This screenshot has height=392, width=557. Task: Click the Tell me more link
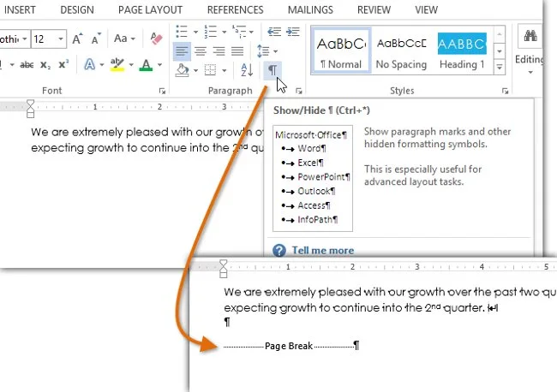[x=323, y=251]
